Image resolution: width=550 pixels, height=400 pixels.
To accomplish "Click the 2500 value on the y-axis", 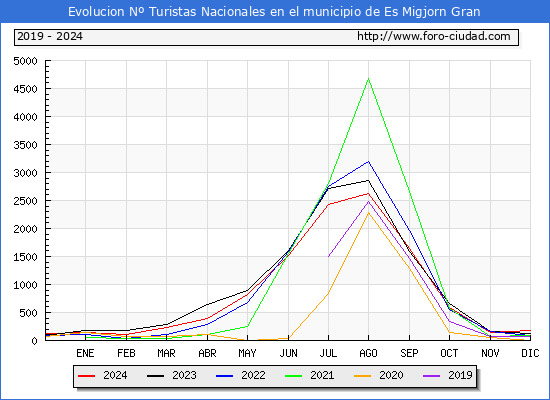I will (25, 201).
